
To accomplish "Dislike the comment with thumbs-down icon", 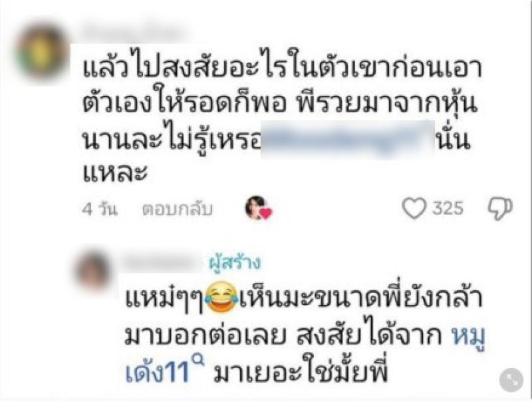I will point(500,208).
